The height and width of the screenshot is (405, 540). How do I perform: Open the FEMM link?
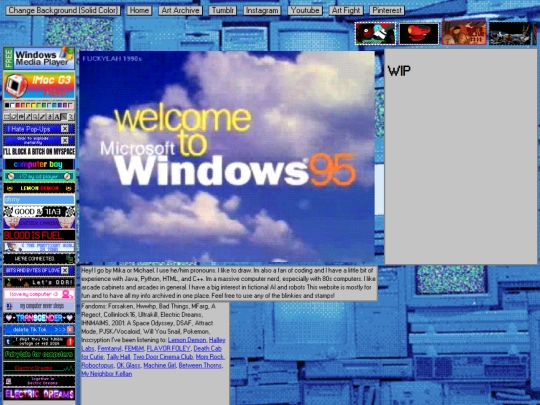coord(134,349)
